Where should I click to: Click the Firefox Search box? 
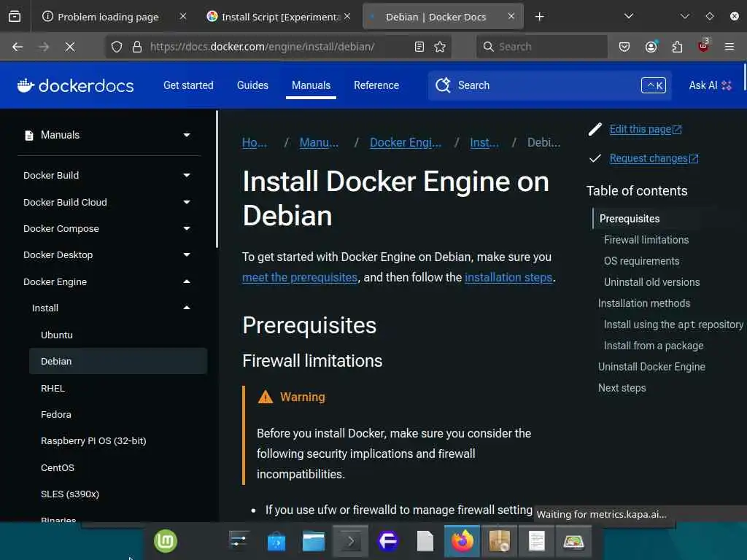pyautogui.click(x=542, y=47)
